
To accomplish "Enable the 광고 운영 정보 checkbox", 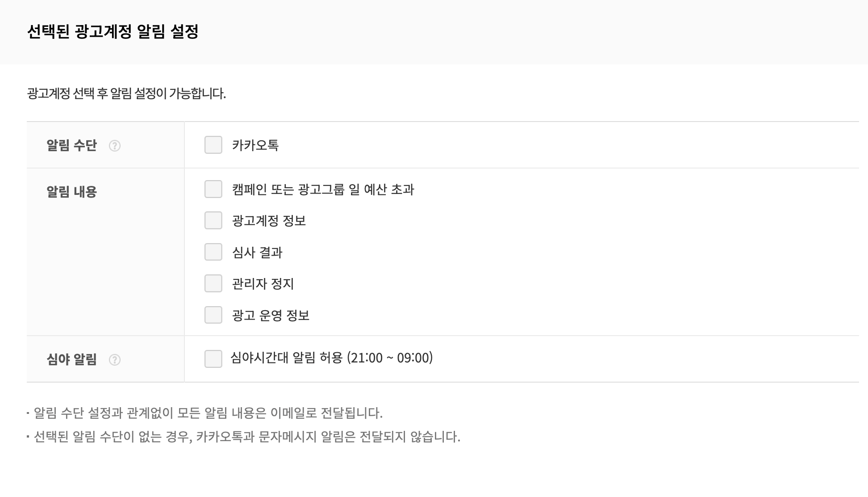I will (213, 315).
